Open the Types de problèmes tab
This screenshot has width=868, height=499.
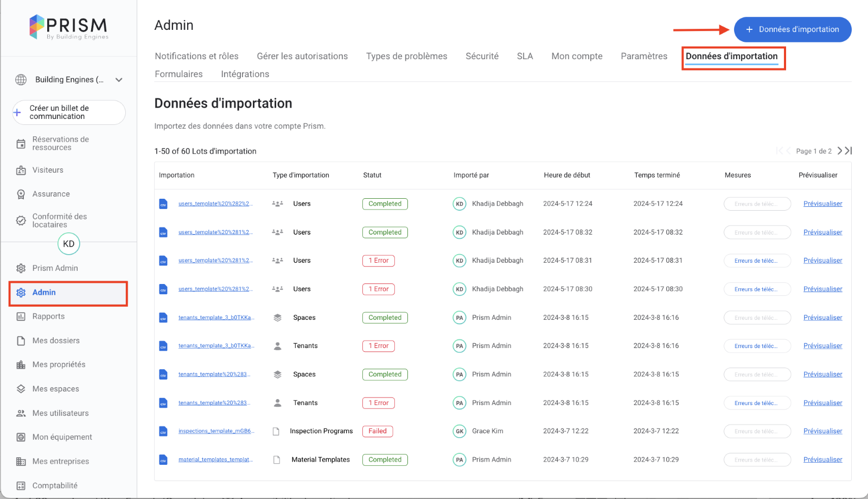[406, 56]
